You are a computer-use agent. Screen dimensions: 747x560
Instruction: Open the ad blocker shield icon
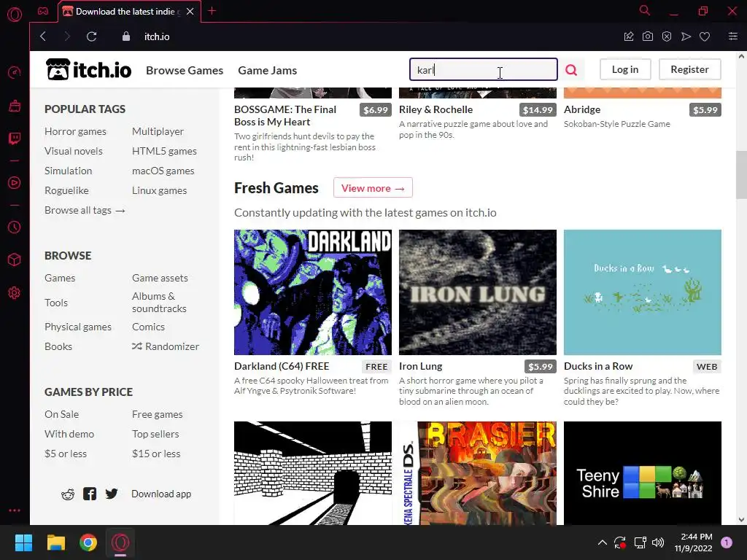point(667,36)
